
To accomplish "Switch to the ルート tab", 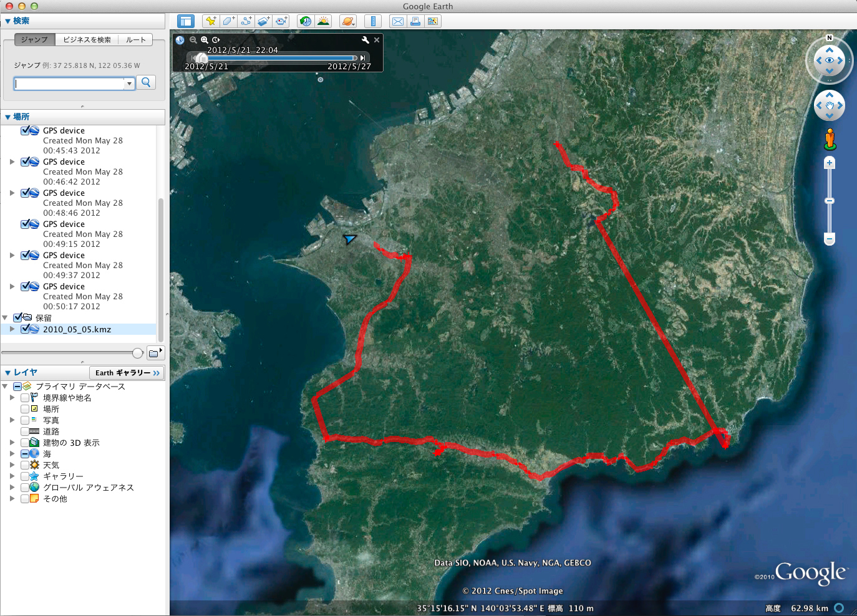I will tap(135, 39).
